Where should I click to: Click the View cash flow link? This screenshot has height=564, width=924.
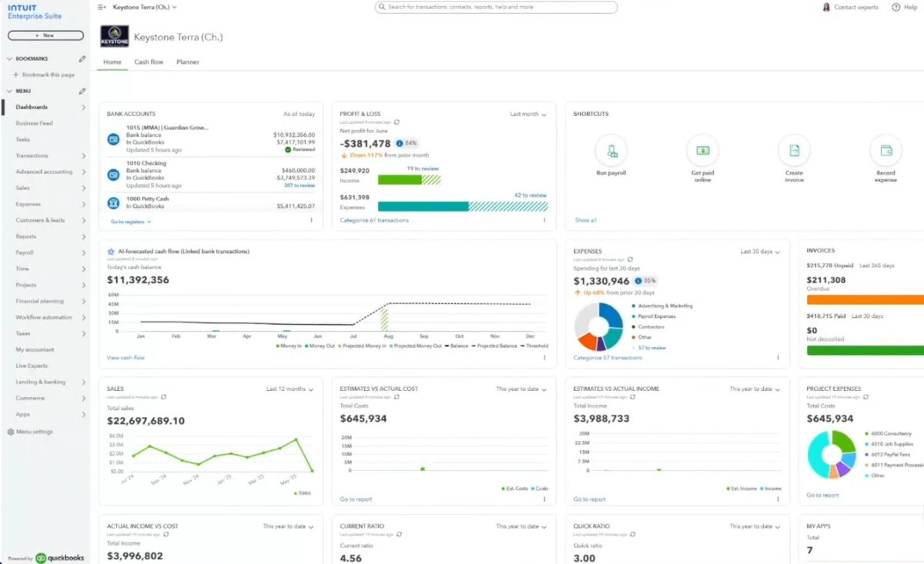(126, 358)
